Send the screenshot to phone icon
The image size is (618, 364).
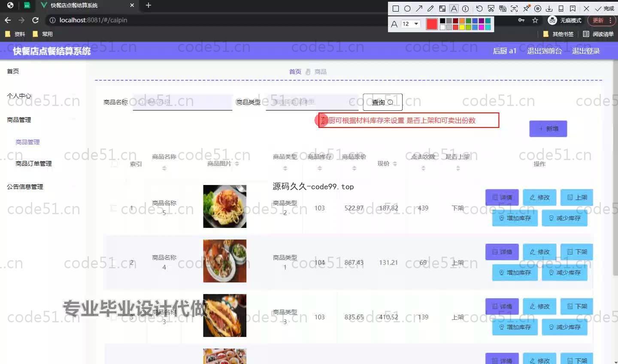[x=561, y=9]
